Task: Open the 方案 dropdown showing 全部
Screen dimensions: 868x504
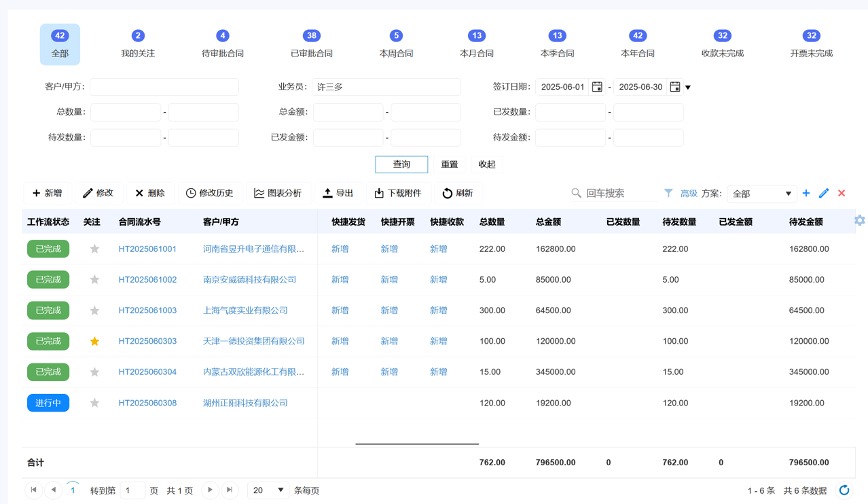Action: pos(761,194)
